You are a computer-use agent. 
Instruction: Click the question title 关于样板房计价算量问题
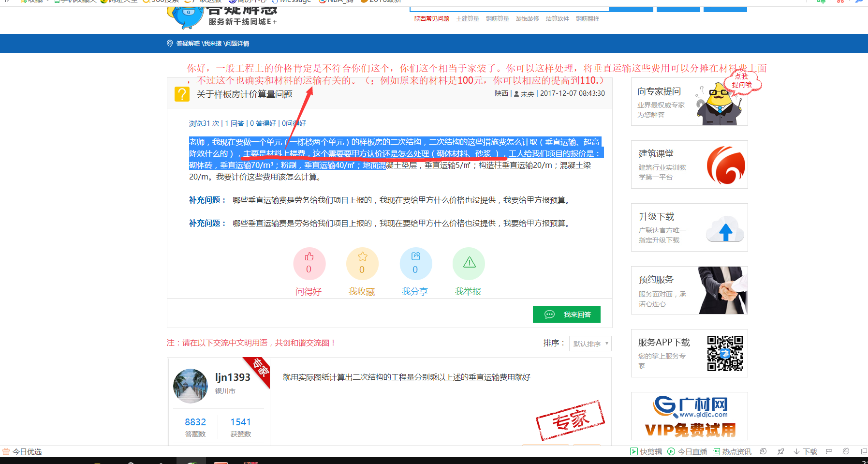[x=245, y=94]
